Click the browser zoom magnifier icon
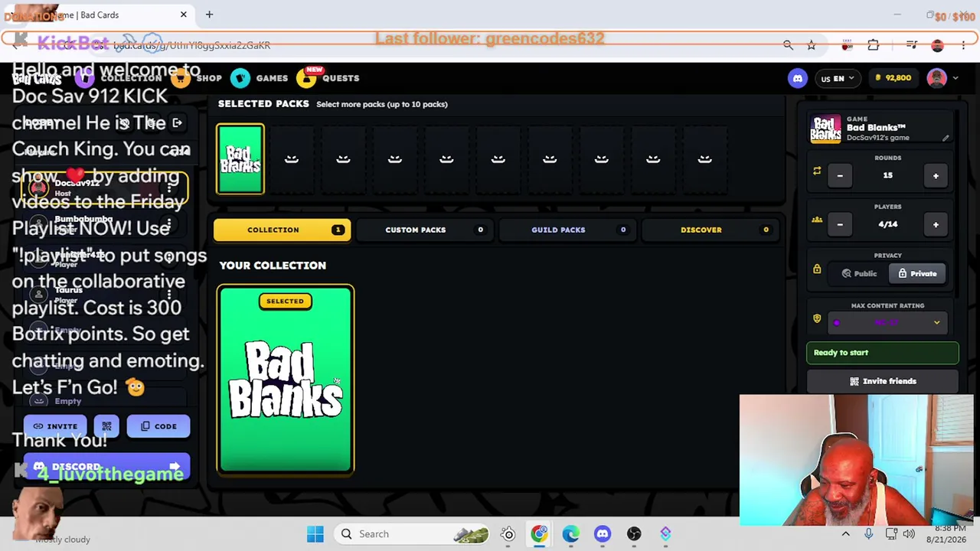980x551 pixels. point(789,45)
